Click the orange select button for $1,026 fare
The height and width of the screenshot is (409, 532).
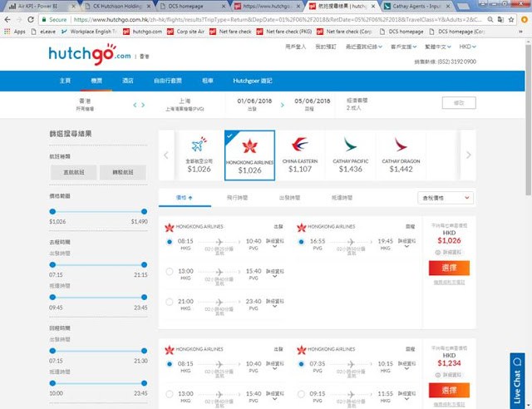click(x=449, y=268)
